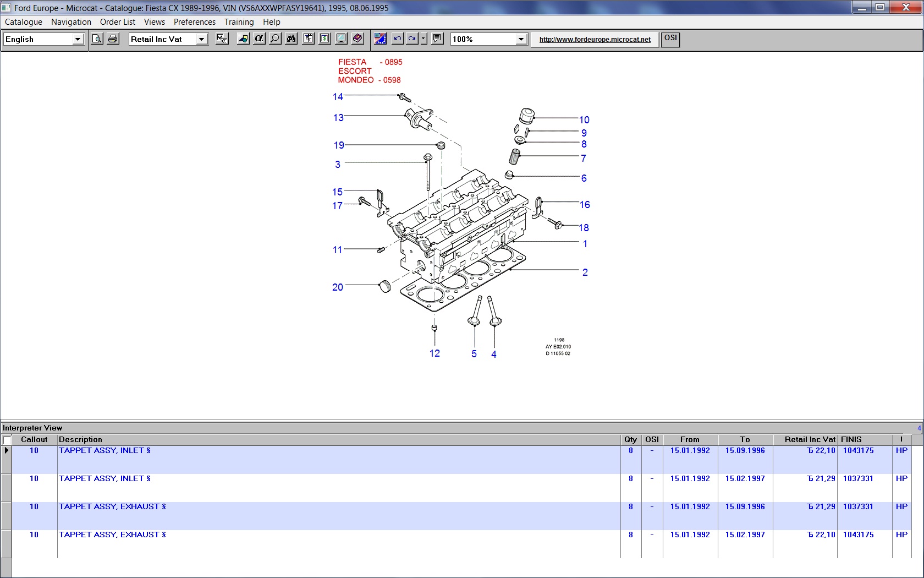Click the notes comment icon

click(437, 39)
